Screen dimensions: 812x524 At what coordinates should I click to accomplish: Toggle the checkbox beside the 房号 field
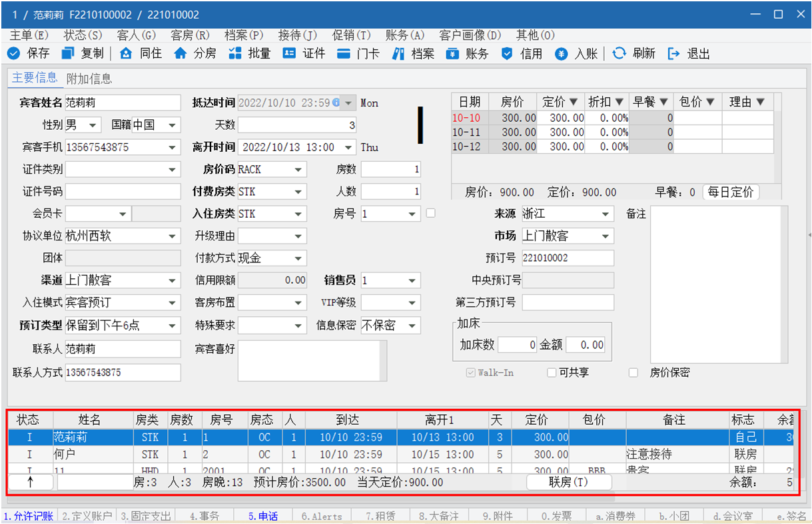click(430, 214)
